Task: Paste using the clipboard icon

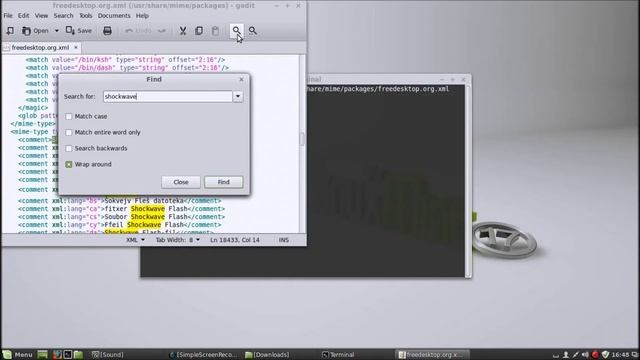Action: (x=215, y=31)
